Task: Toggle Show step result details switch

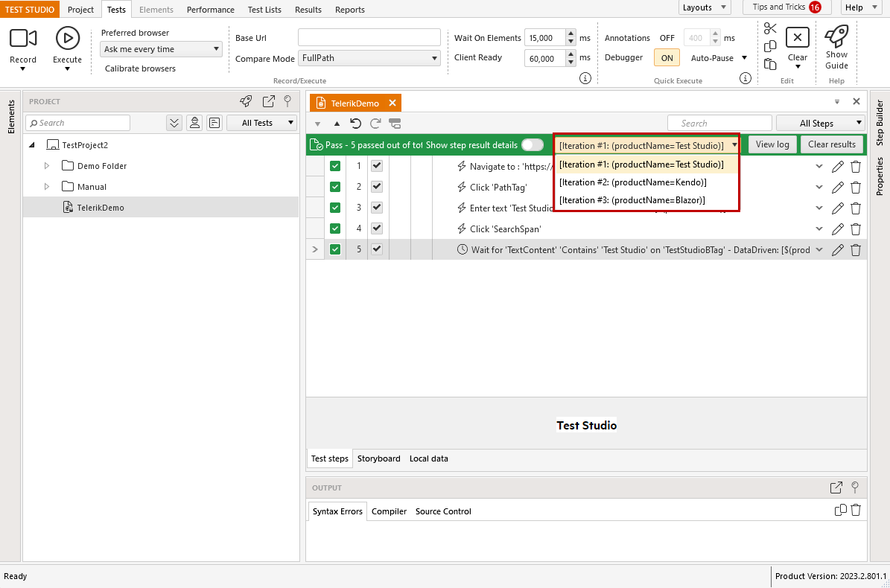Action: tap(533, 144)
